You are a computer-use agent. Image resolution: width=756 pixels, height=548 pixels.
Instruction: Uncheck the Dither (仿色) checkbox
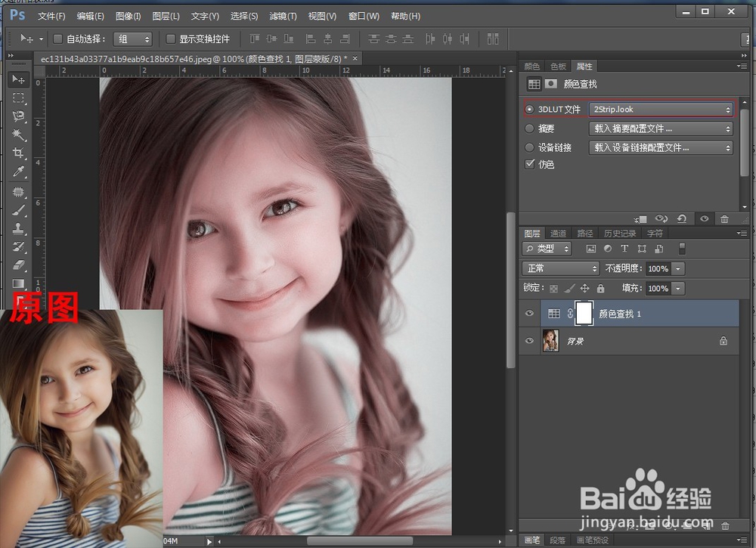(529, 164)
